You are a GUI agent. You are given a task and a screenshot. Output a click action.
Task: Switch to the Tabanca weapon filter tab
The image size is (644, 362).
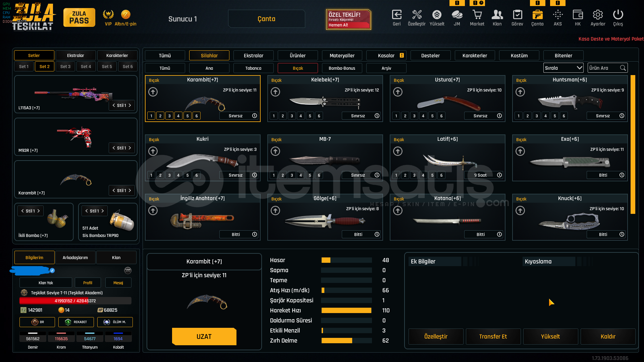pyautogui.click(x=253, y=68)
